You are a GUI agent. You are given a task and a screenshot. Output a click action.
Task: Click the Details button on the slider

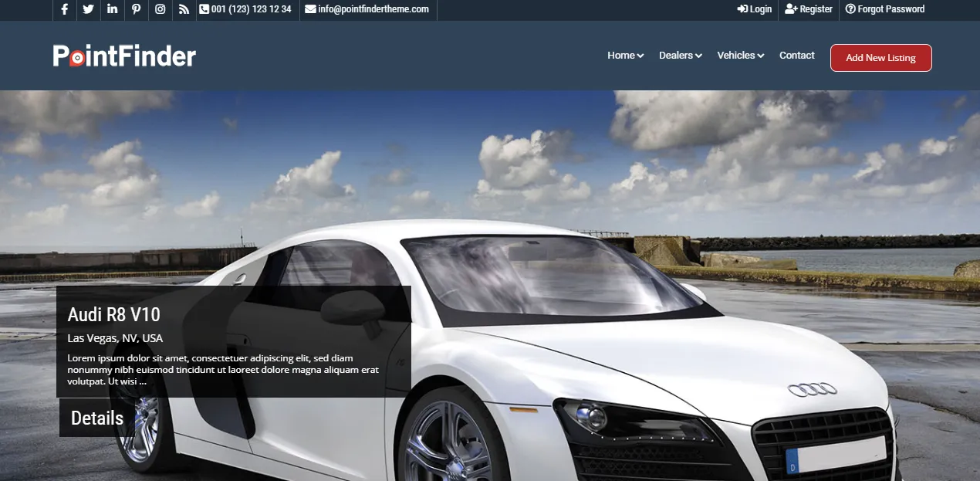tap(97, 418)
